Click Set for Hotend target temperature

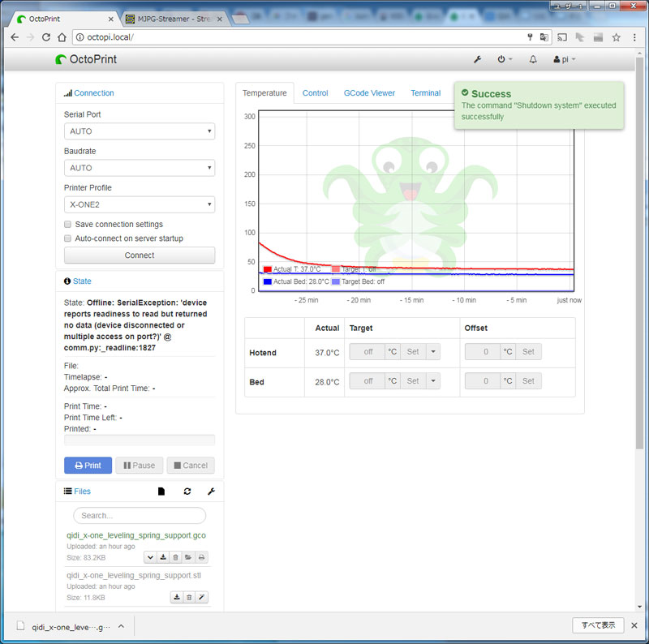point(413,352)
